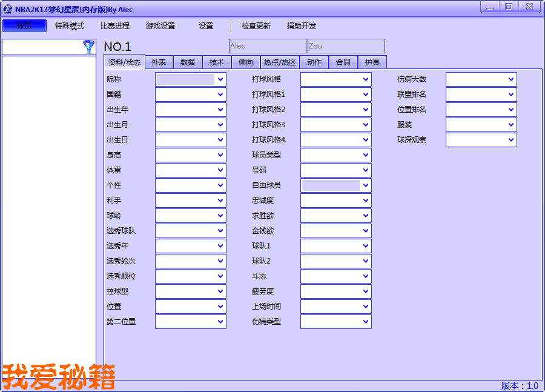
Task: Open the 比赛进程 menu
Action: click(x=115, y=26)
